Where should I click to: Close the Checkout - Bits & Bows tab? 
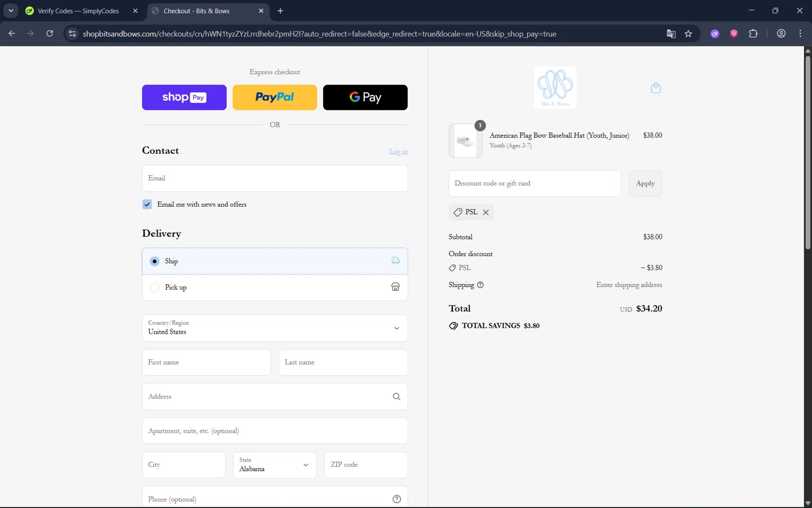[x=261, y=11]
